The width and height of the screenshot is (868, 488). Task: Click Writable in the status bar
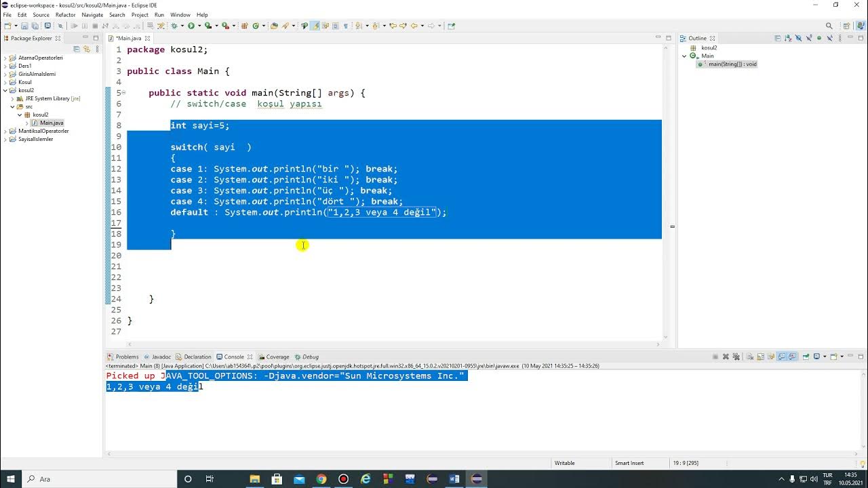click(x=565, y=463)
